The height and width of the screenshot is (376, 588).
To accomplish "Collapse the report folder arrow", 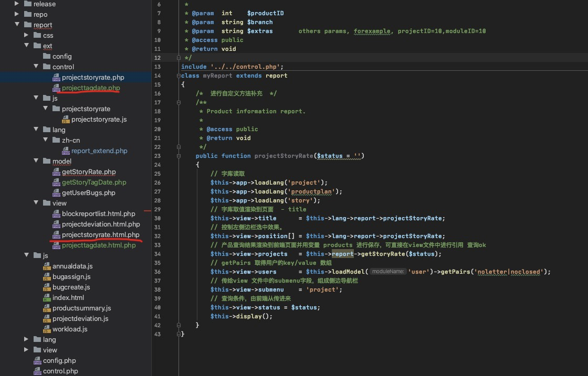I will (17, 25).
